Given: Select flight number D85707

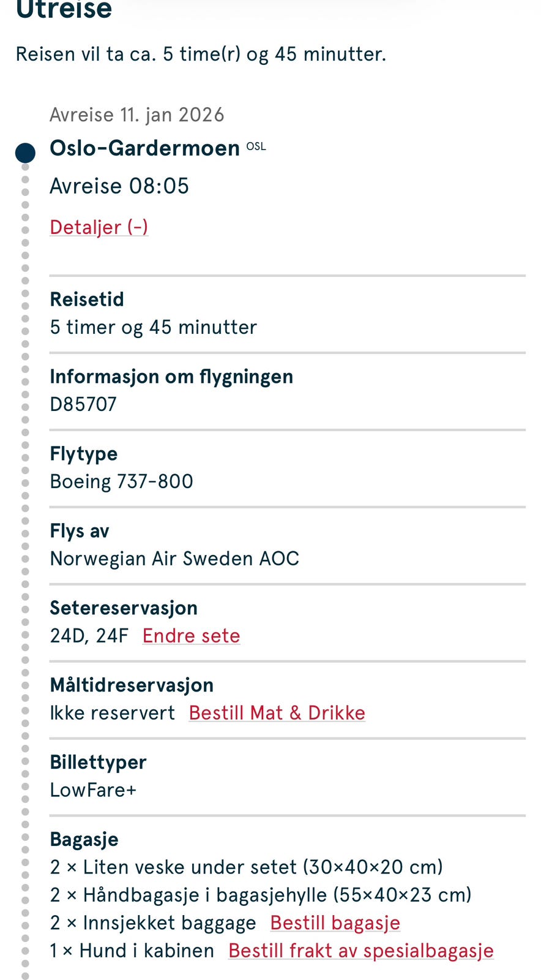Looking at the screenshot, I should click(x=83, y=404).
